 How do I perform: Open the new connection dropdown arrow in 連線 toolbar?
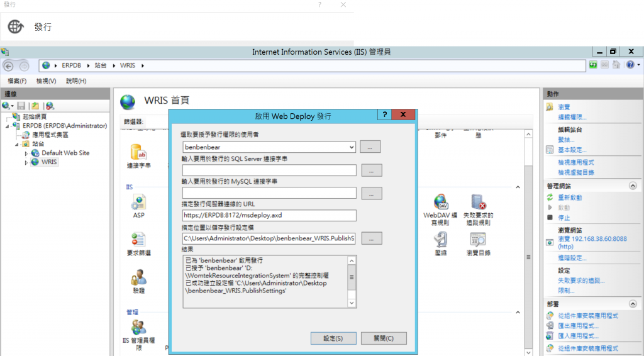[13, 106]
